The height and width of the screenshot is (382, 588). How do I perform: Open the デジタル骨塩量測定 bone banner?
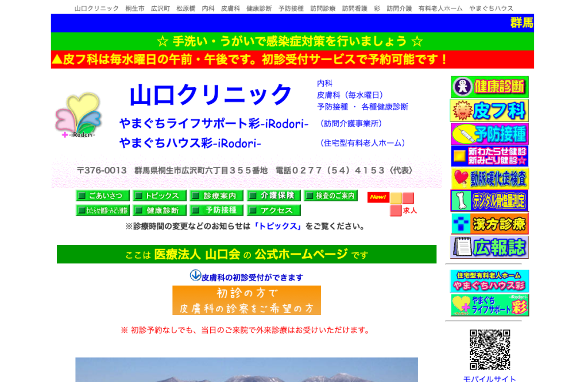(489, 201)
